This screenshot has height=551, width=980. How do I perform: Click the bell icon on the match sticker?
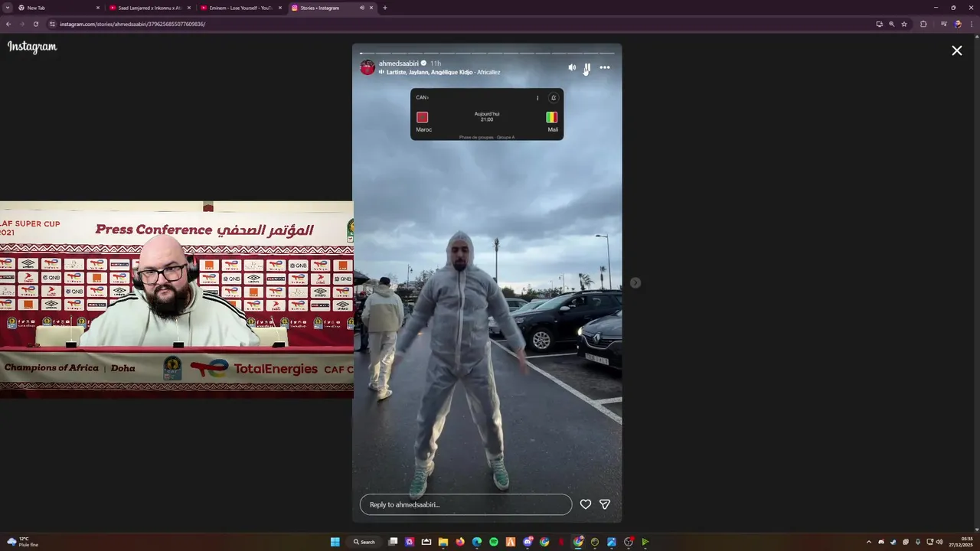pos(554,98)
